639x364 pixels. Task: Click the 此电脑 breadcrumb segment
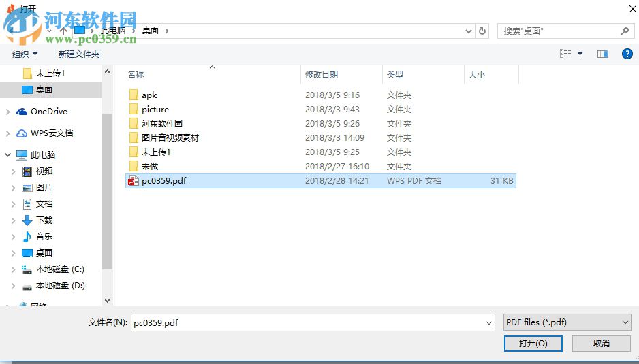click(113, 31)
